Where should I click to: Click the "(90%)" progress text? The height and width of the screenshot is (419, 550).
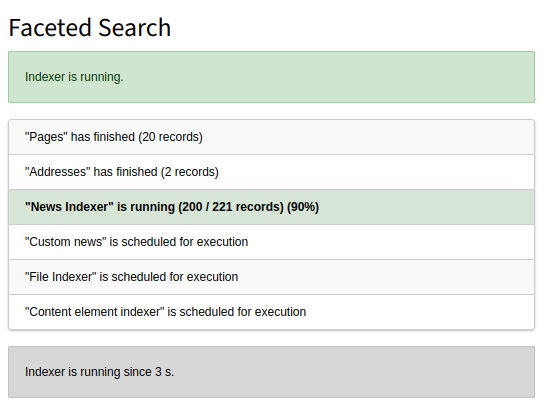(x=303, y=207)
